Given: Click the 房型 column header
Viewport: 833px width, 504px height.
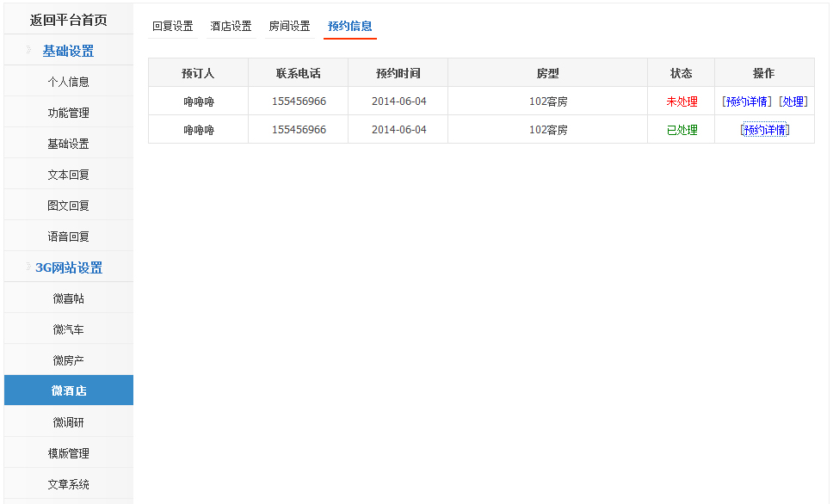Looking at the screenshot, I should point(547,73).
